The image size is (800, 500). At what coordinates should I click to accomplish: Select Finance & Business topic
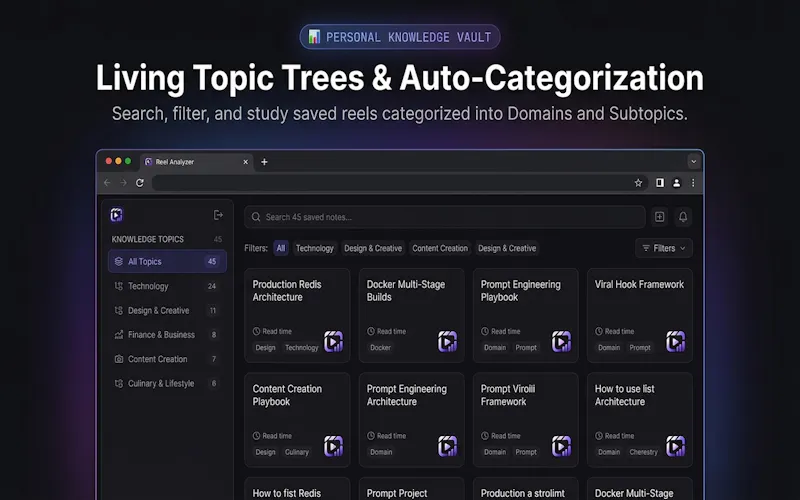tap(167, 335)
